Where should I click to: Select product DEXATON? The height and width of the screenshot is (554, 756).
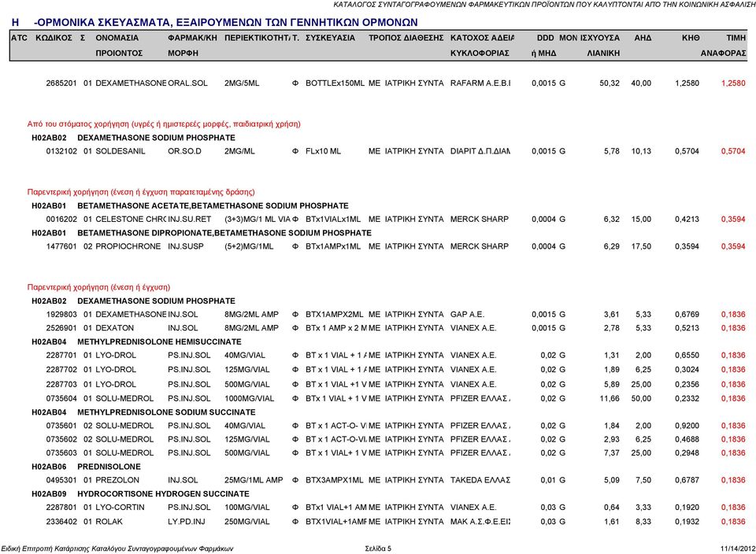115,327
